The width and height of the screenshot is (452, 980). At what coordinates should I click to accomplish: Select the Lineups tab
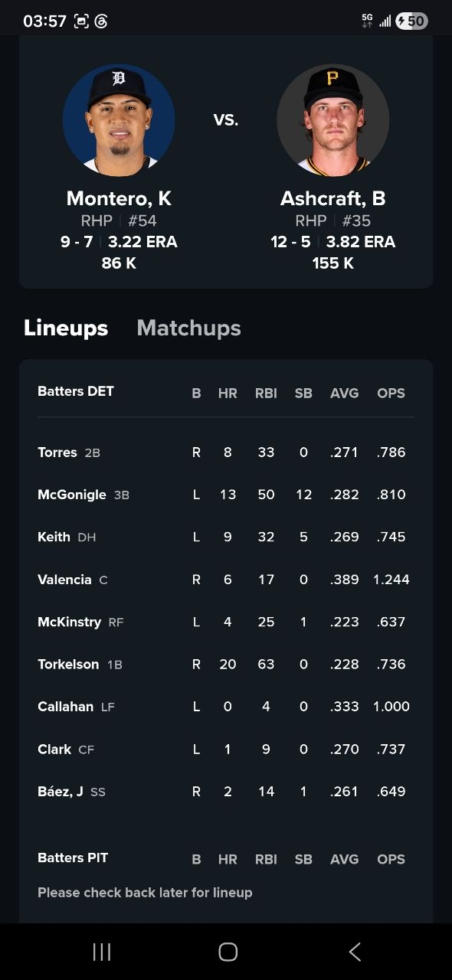point(66,328)
